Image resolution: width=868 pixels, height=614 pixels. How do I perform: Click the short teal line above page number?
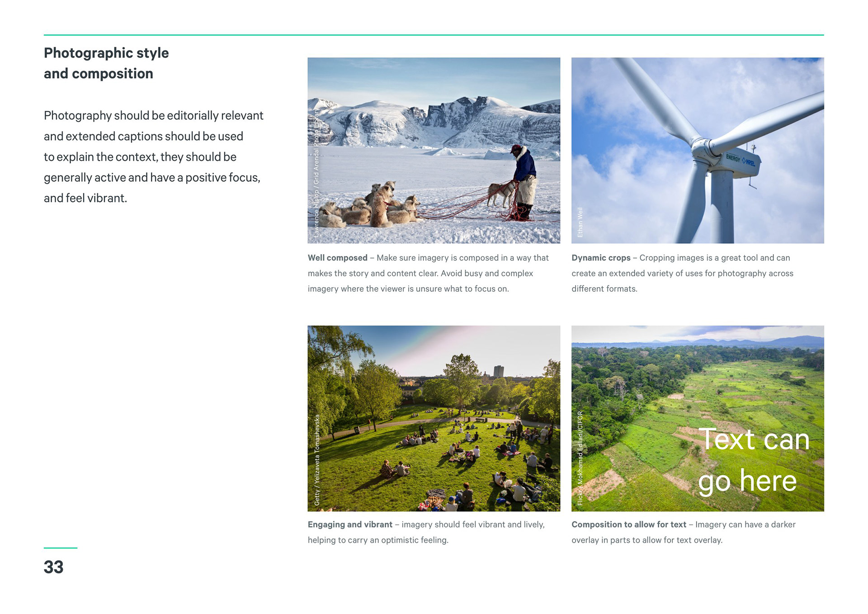coord(60,548)
